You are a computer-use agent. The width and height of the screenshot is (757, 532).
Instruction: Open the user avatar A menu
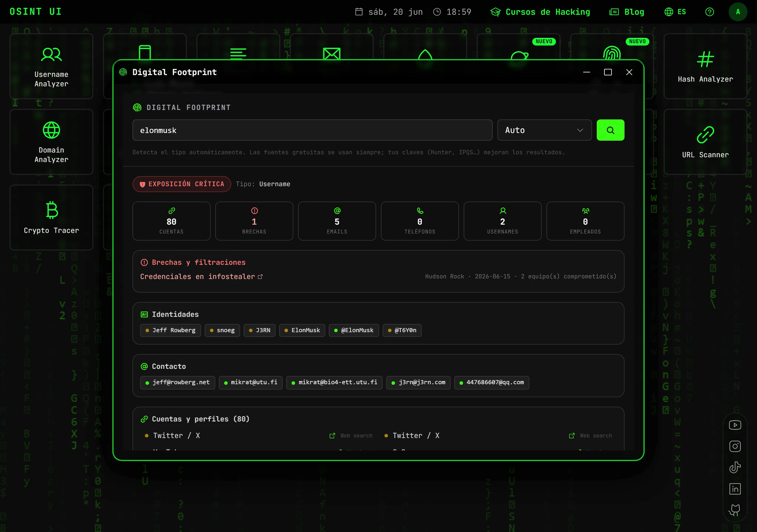(738, 12)
